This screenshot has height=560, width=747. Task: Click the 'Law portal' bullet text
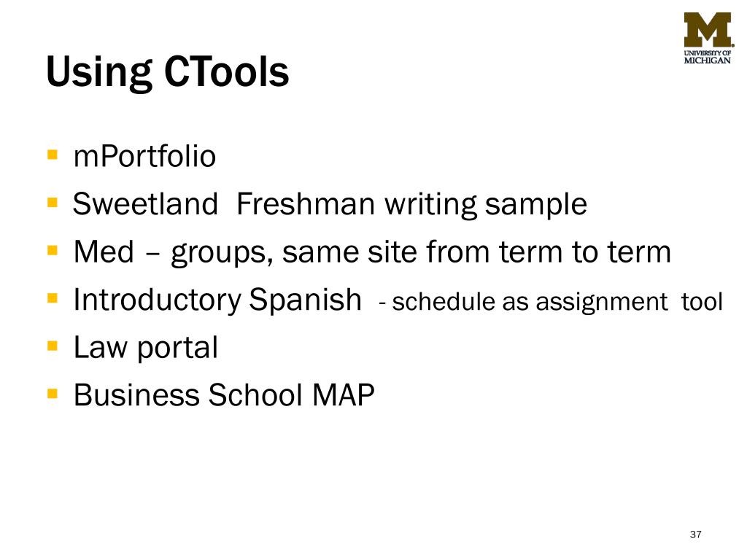[146, 348]
